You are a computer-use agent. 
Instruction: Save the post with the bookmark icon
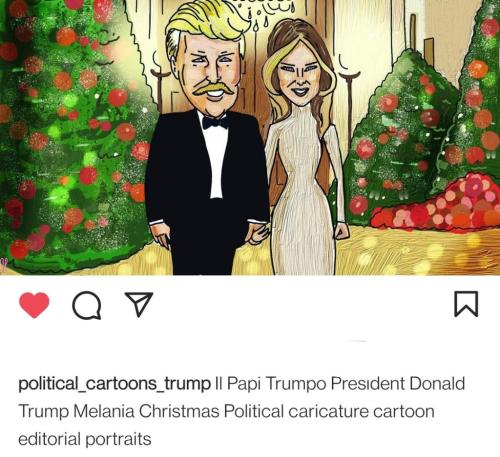coord(466,304)
